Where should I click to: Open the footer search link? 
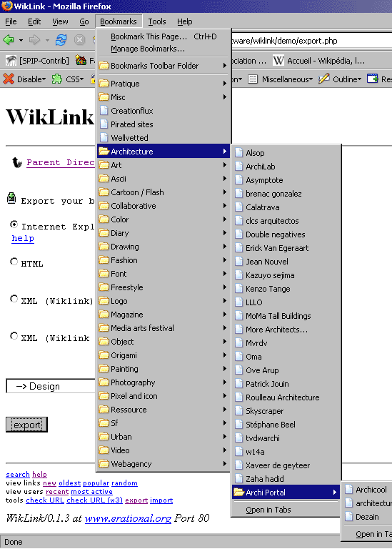pos(17,475)
